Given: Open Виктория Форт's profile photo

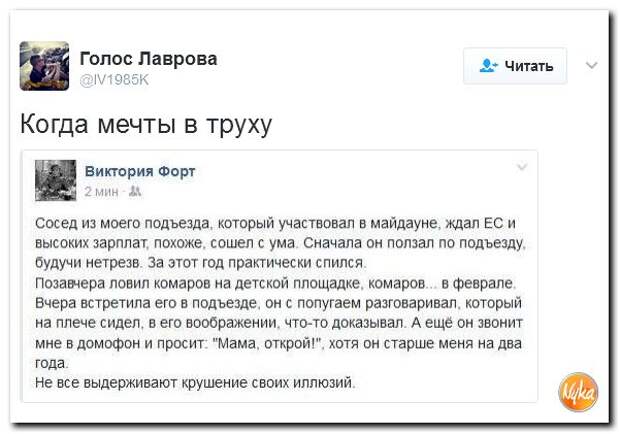Looking at the screenshot, I should [x=56, y=180].
